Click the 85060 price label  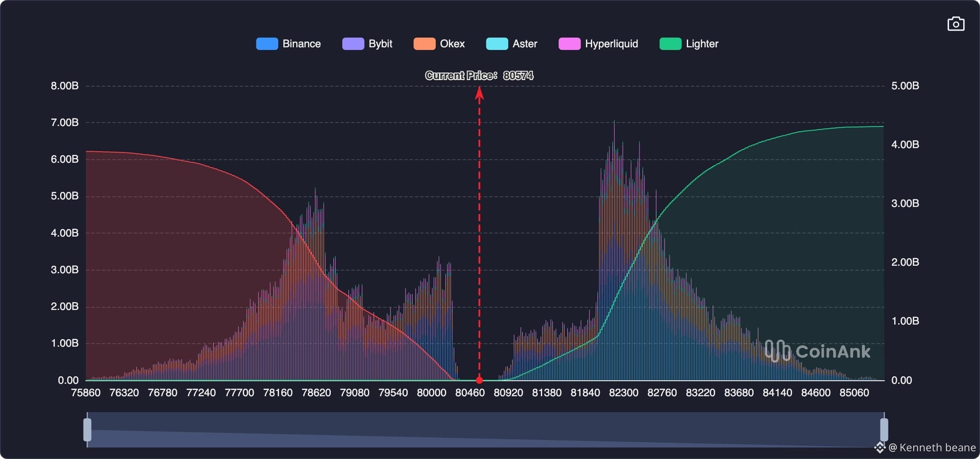[x=854, y=393]
